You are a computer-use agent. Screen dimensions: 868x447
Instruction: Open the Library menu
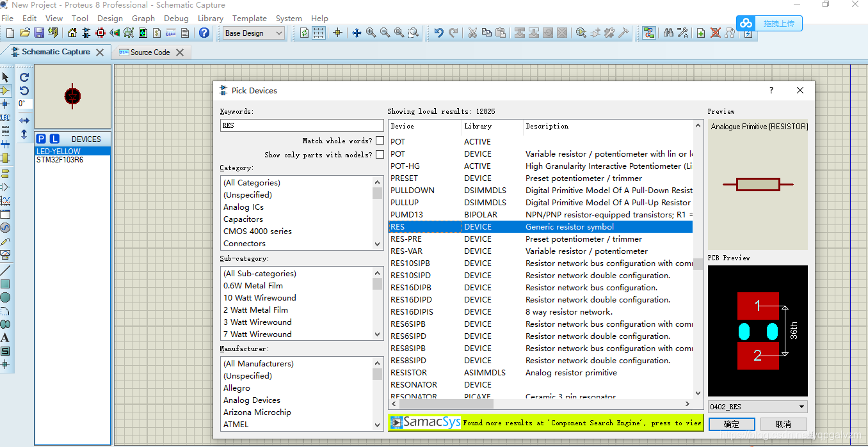click(x=211, y=18)
